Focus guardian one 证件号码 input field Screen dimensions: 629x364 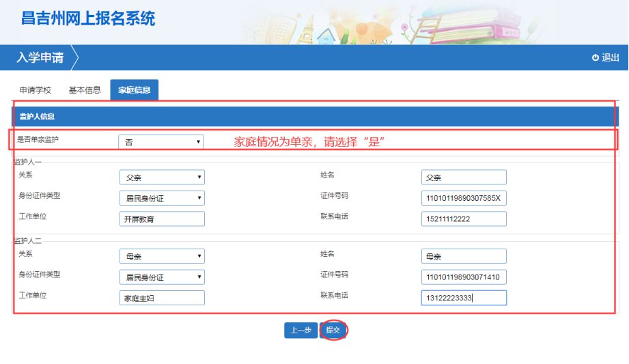click(464, 199)
